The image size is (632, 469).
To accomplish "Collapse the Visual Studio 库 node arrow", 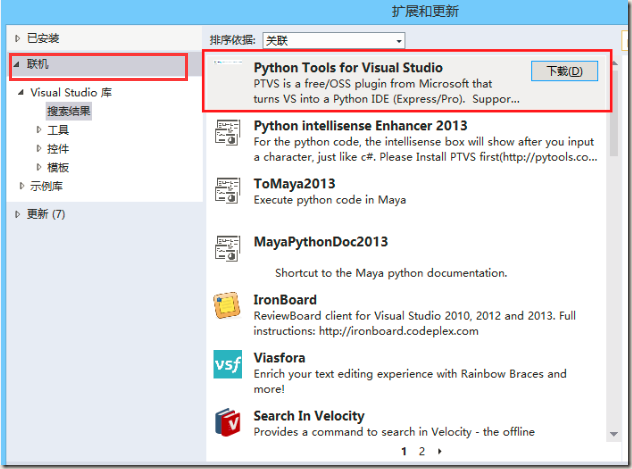I will pyautogui.click(x=21, y=93).
